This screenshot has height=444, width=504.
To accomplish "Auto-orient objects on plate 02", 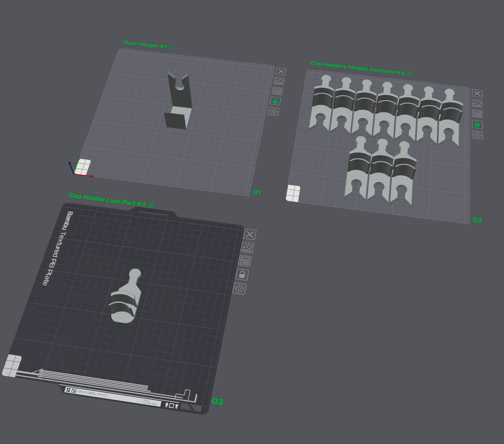I will point(477,103).
